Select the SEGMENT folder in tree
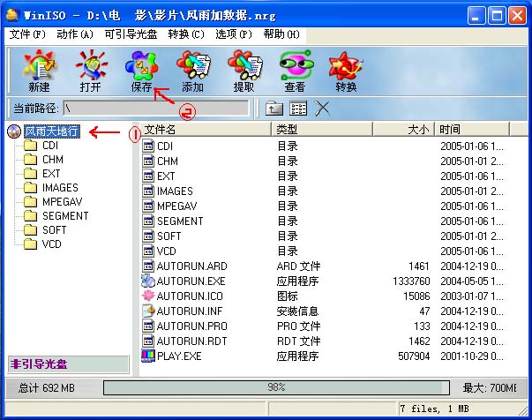Image resolution: width=532 pixels, height=420 pixels. coord(65,216)
